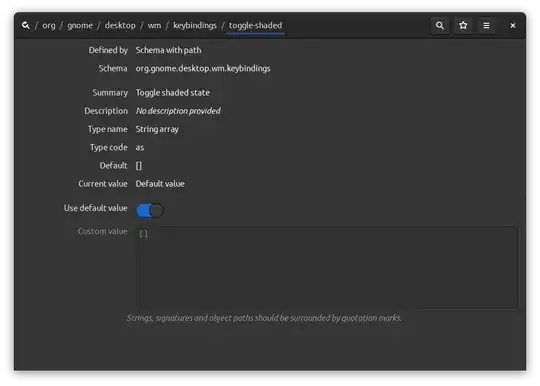Open the bookmarks star icon
This screenshot has height=386, width=540.
pyautogui.click(x=463, y=25)
